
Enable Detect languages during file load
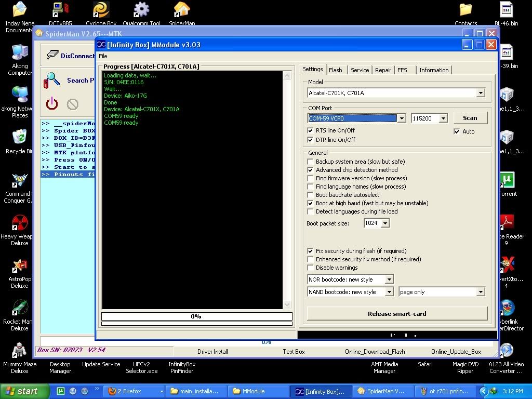click(310, 211)
